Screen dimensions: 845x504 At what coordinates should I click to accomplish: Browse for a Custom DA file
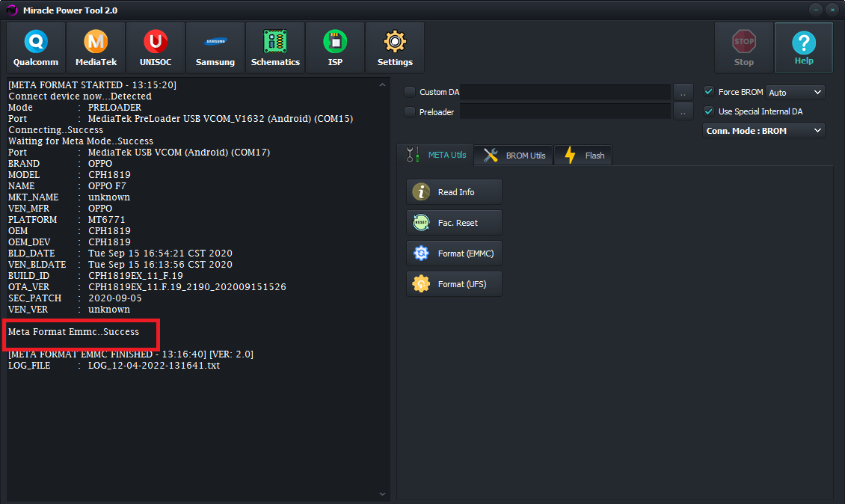coord(683,92)
